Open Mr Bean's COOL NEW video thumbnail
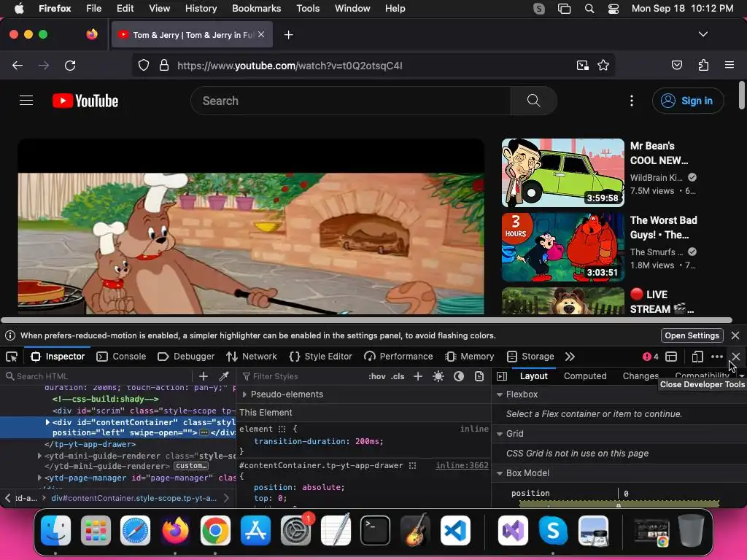 (562, 173)
